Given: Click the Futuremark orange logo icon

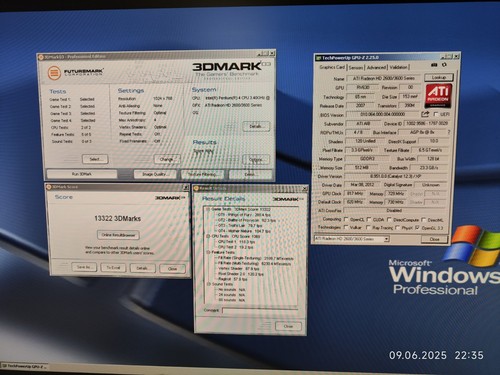Looking at the screenshot, I should tap(54, 72).
